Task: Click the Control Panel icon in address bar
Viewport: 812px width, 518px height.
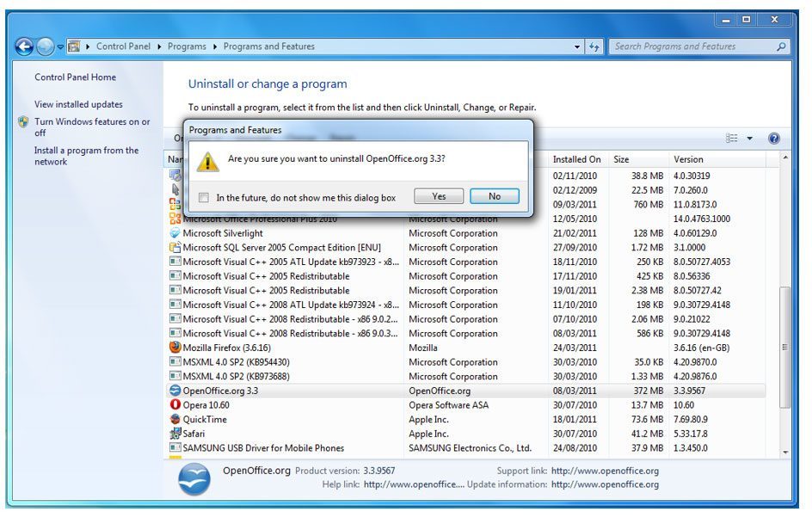Action: (74, 46)
